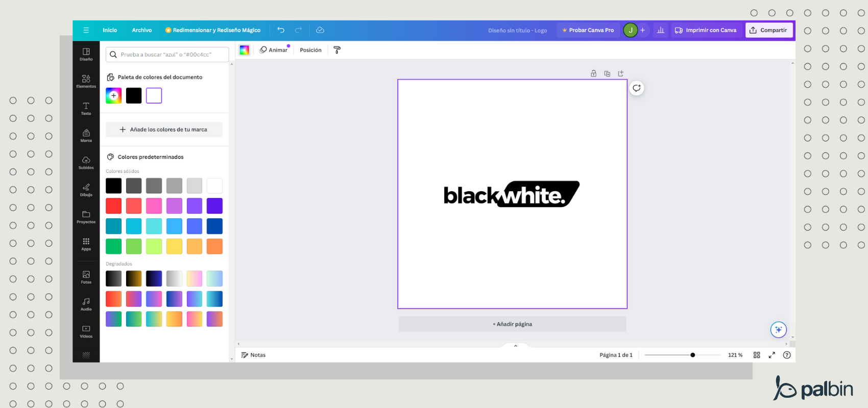Click the Página 1 de 1 indicator
The image size is (868, 408).
tap(616, 355)
